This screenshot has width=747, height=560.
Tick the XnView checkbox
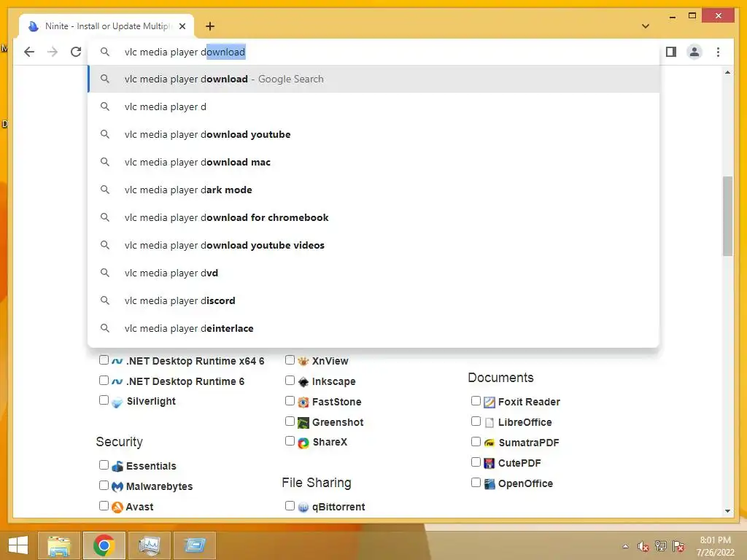290,360
